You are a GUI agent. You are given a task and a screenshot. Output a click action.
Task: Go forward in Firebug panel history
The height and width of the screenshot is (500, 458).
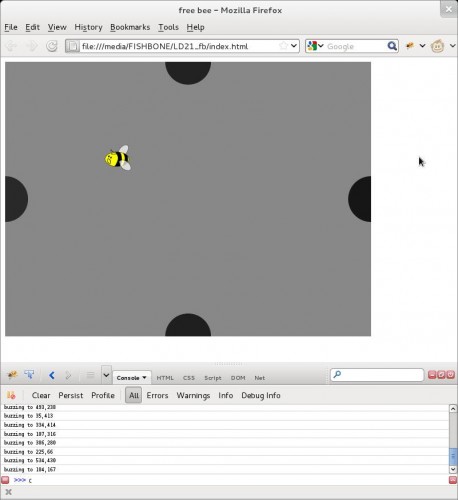[68, 376]
